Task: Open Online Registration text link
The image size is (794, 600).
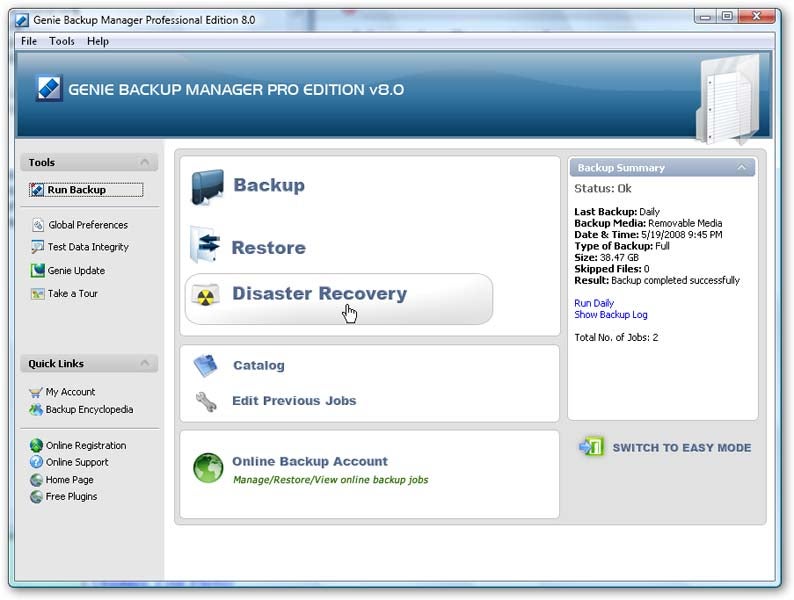Action: 86,446
